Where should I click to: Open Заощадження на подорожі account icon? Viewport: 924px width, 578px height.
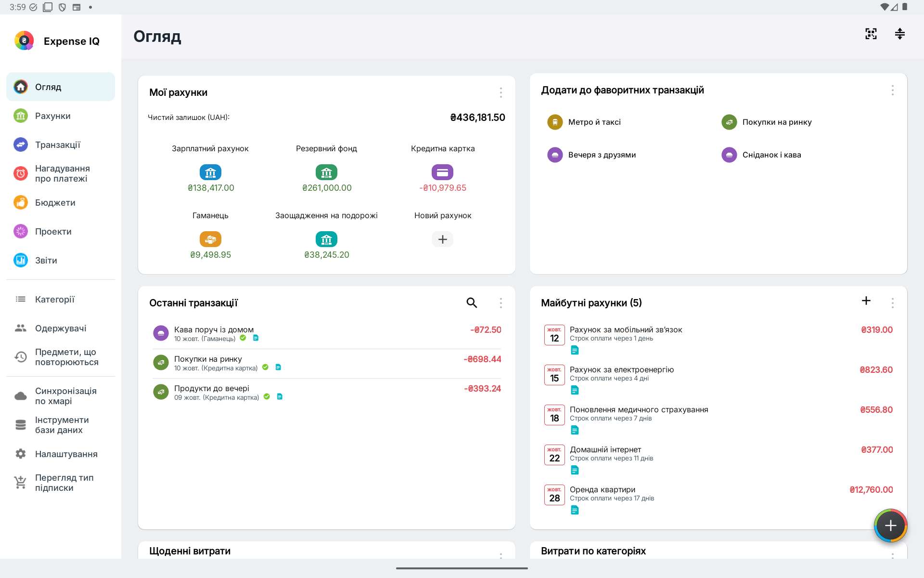(326, 239)
